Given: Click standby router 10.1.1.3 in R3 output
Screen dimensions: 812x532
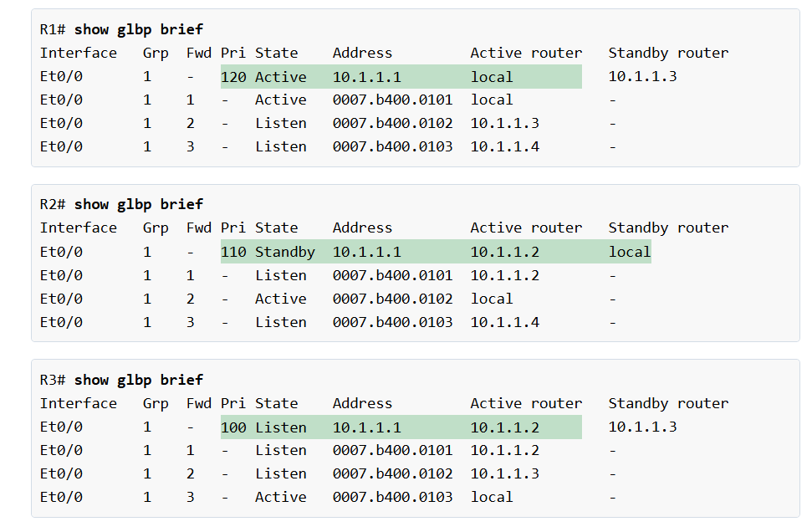Looking at the screenshot, I should (x=642, y=427).
